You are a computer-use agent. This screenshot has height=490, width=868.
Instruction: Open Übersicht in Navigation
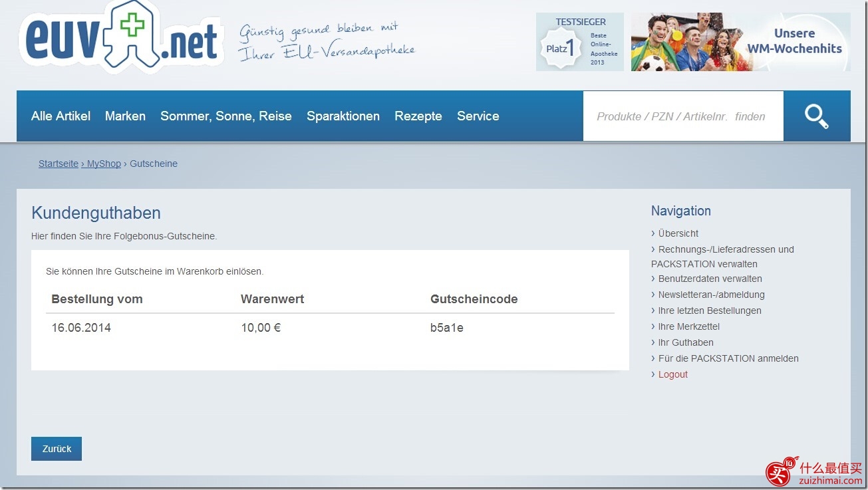coord(678,233)
